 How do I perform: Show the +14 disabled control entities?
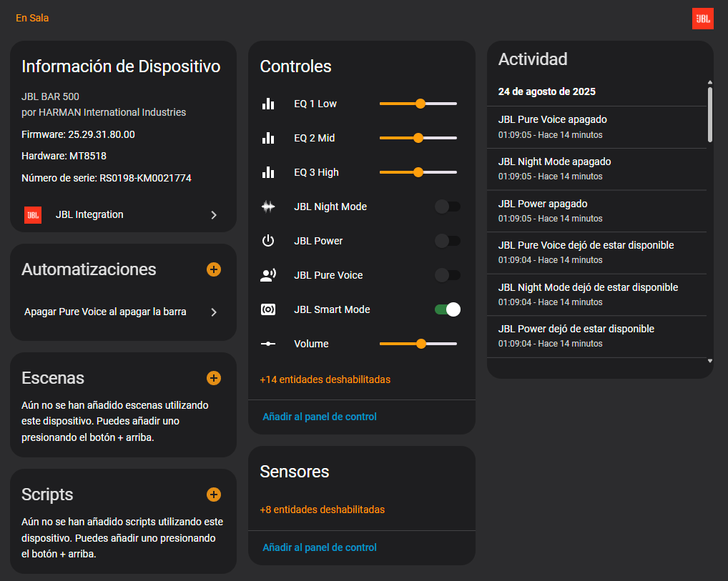point(325,379)
